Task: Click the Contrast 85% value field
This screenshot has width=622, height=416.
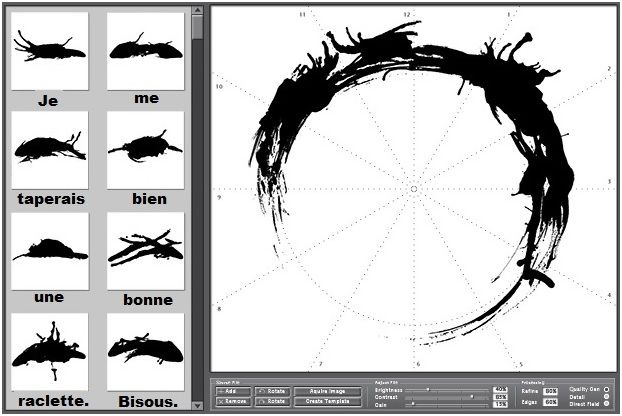Action: tap(500, 397)
